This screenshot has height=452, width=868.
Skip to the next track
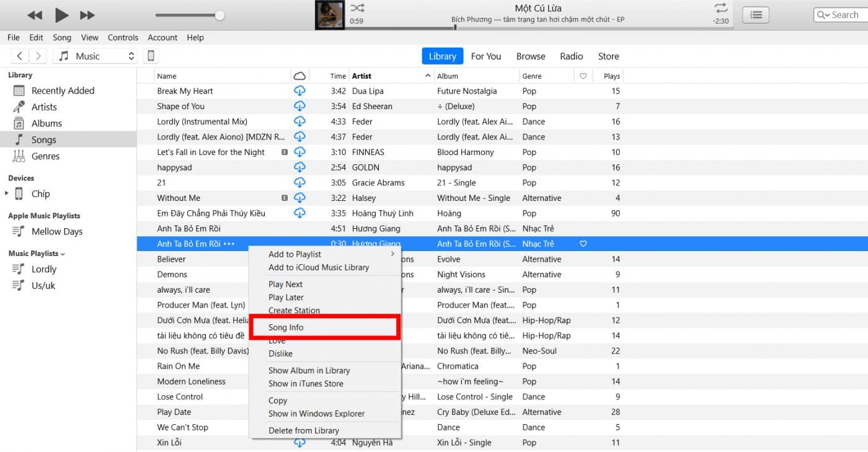pos(87,15)
